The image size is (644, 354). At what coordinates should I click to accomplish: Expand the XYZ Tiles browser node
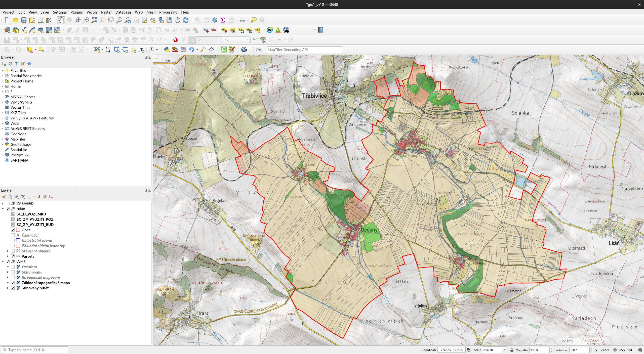pos(2,113)
